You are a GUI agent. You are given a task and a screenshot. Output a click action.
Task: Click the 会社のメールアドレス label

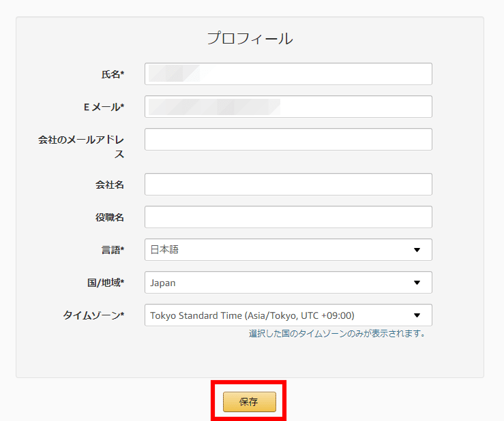pyautogui.click(x=81, y=146)
